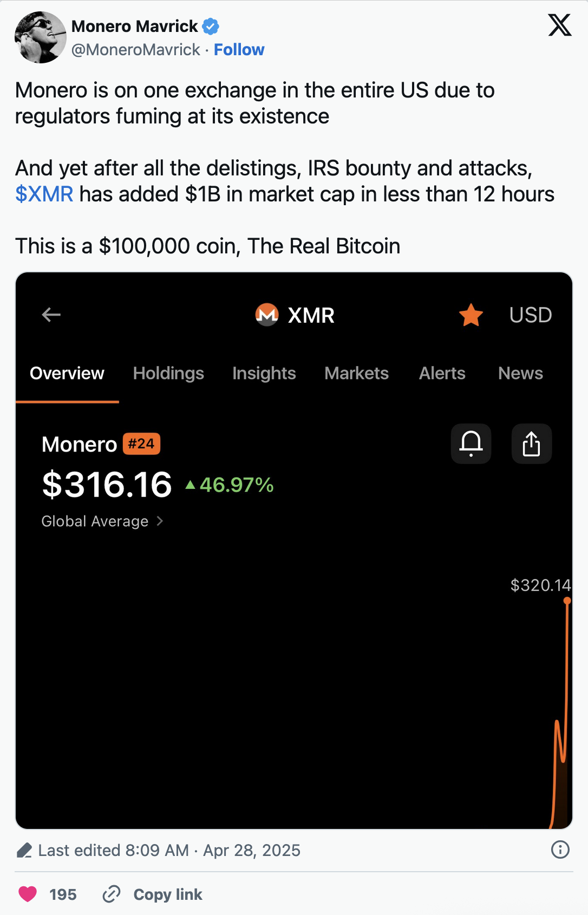Click the back arrow in XMR header
The image size is (588, 915).
pyautogui.click(x=51, y=315)
